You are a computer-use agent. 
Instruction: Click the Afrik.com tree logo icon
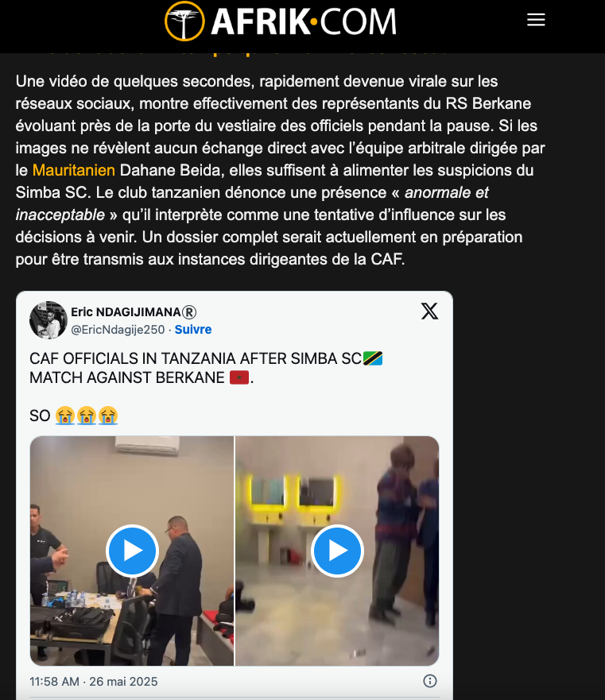pyautogui.click(x=184, y=21)
